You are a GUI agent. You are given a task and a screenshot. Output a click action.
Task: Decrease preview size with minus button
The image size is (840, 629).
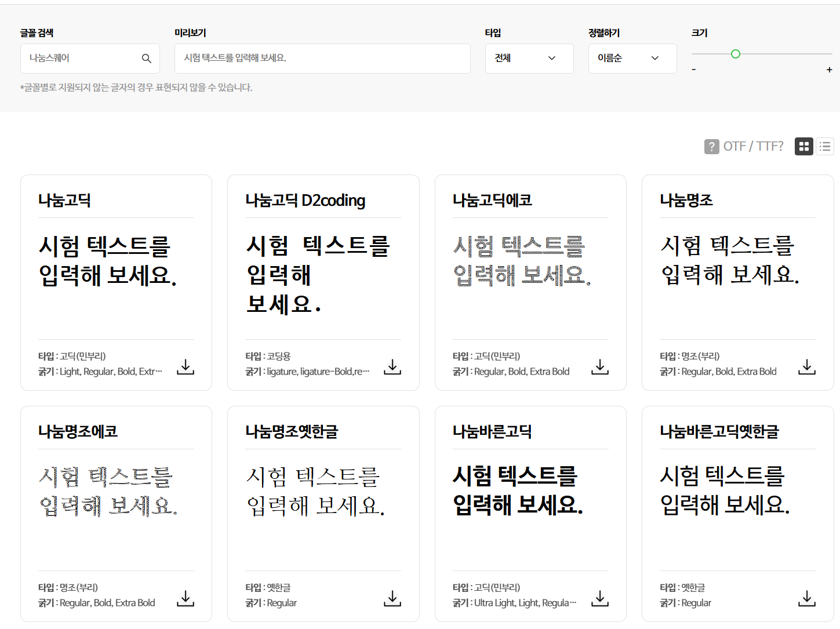[694, 70]
